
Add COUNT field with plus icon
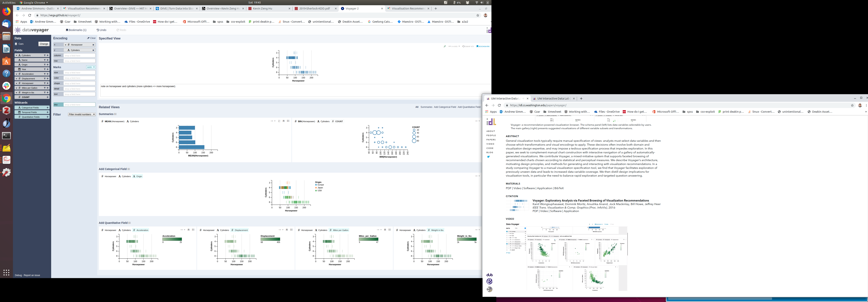click(47, 97)
